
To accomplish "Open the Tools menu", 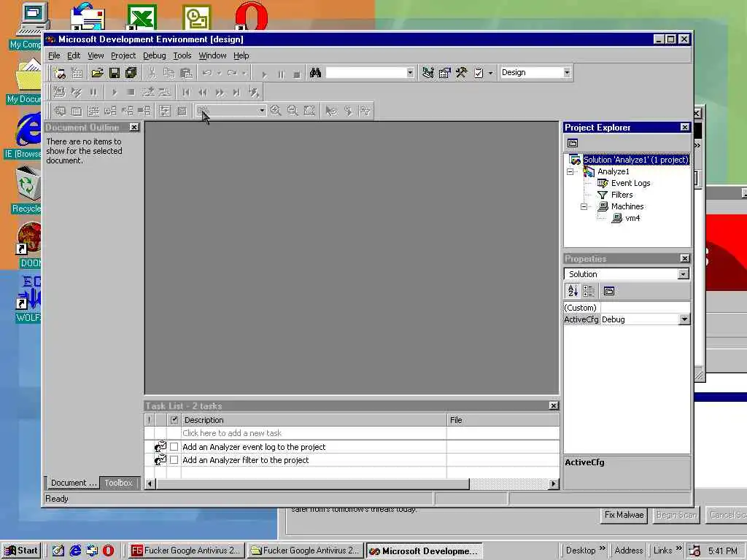I will pyautogui.click(x=182, y=55).
